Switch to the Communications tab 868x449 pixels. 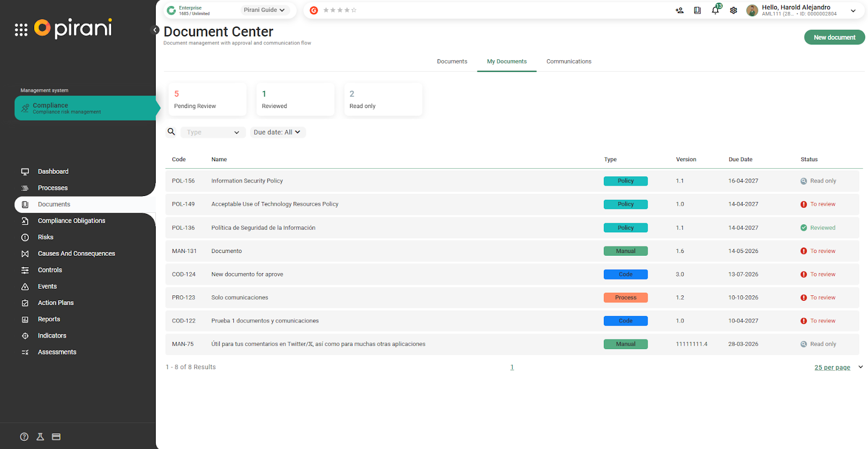(569, 61)
